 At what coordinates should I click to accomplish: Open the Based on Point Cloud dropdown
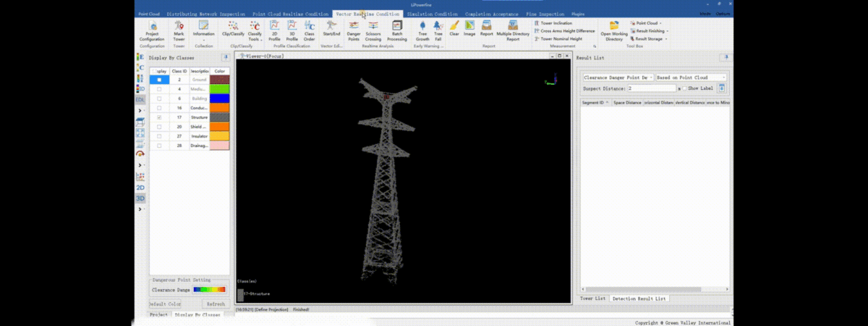point(691,77)
